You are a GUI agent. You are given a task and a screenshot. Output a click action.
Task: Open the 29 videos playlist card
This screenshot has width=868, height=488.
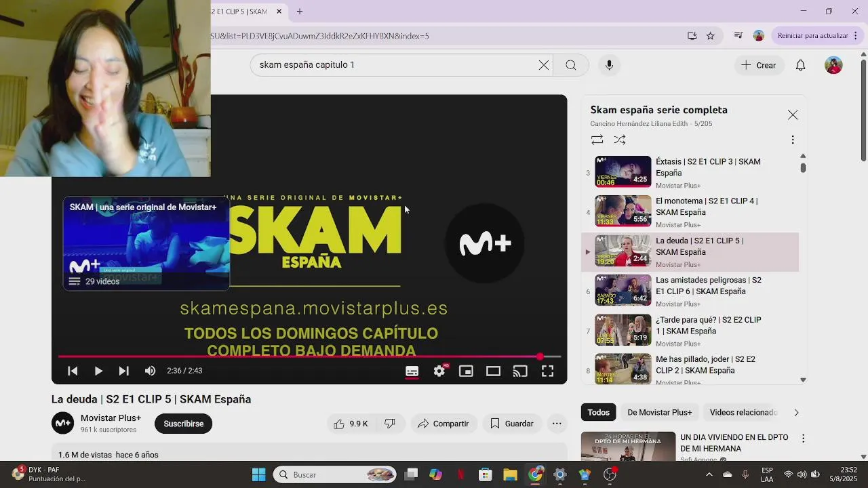[x=146, y=244]
